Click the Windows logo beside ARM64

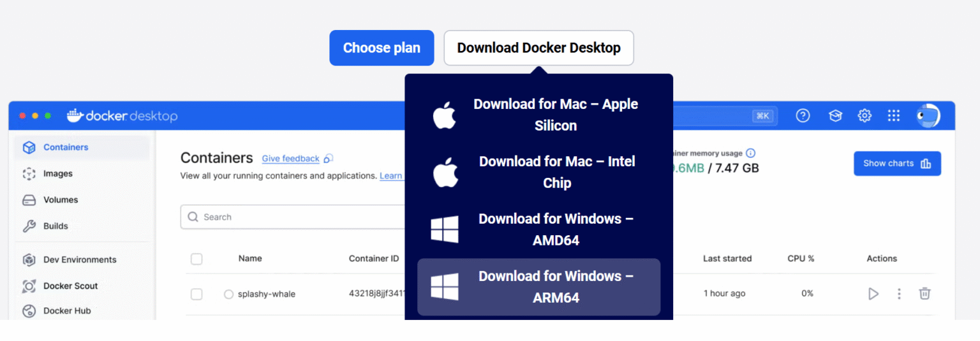[445, 287]
